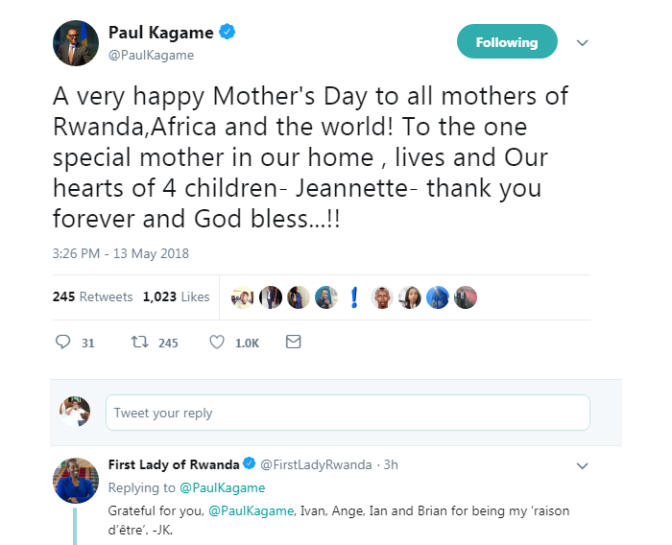Image resolution: width=672 pixels, height=545 pixels.
Task: Toggle the Following button
Action: tap(506, 42)
